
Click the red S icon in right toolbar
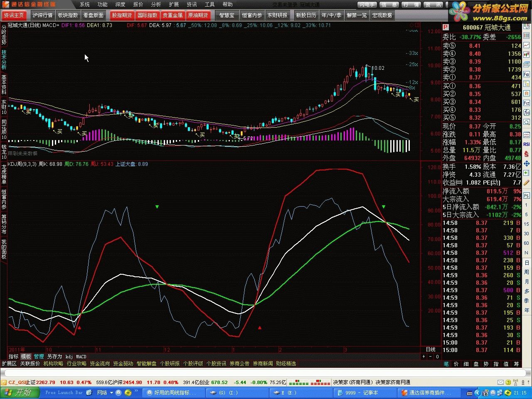point(527,154)
